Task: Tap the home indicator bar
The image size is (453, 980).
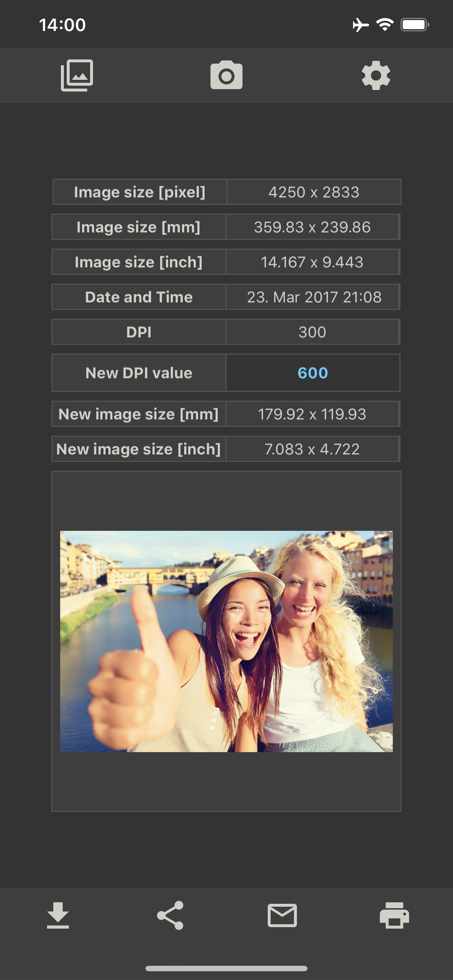Action: (x=226, y=968)
